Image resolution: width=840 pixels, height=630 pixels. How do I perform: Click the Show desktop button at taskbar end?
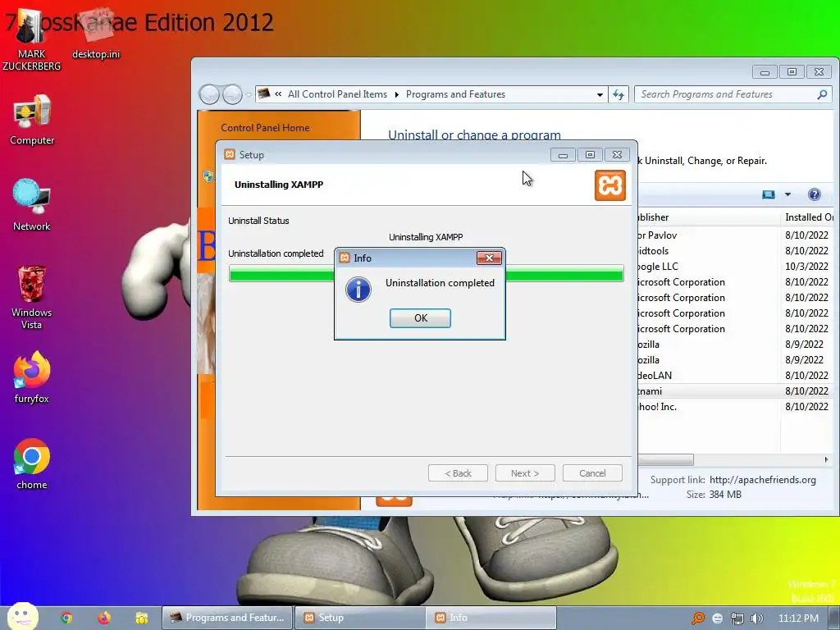point(834,618)
